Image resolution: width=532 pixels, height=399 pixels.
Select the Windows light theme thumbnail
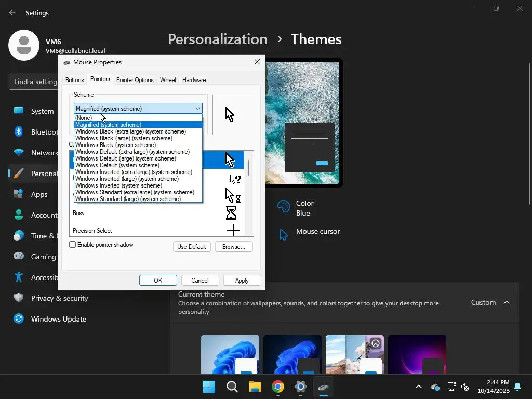click(x=230, y=354)
